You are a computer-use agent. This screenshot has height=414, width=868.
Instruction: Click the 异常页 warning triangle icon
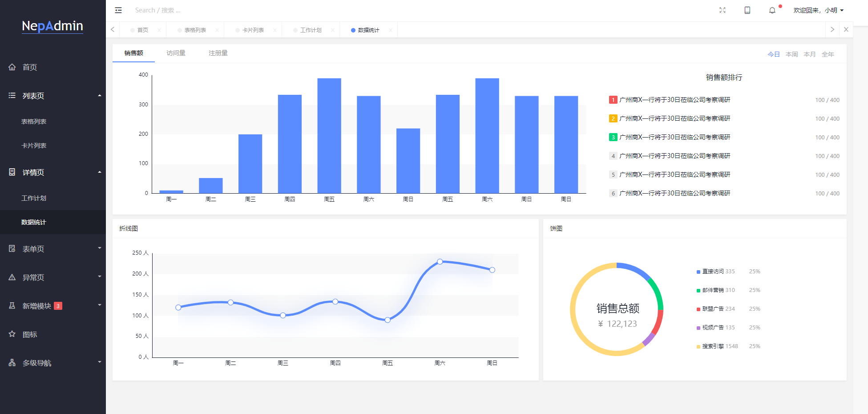coord(12,277)
